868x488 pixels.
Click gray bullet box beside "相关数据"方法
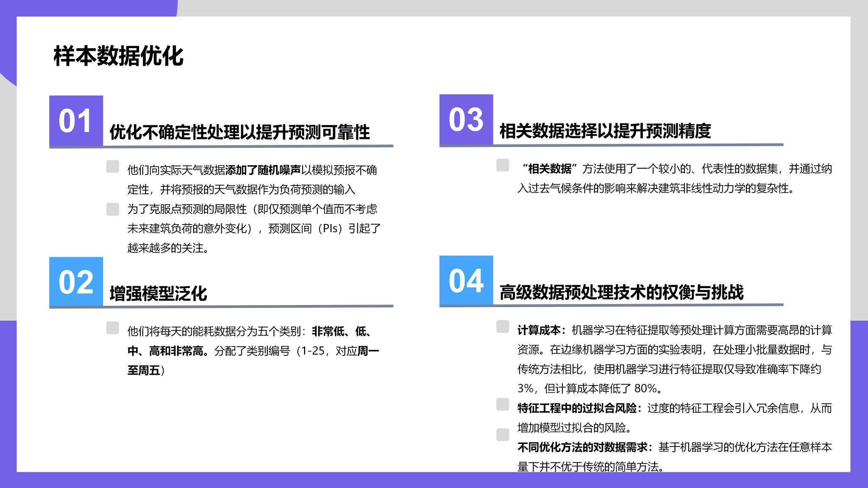click(503, 165)
